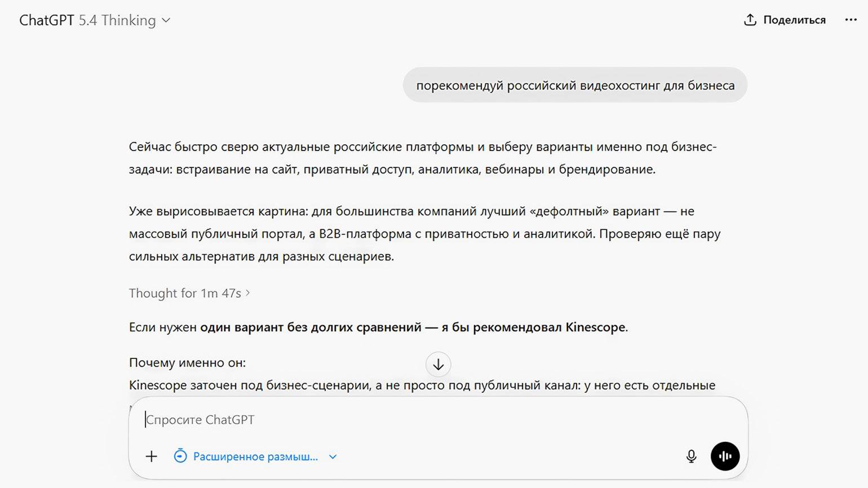Screen dimensions: 868x488
Task: Click the plus attach icon
Action: 151,456
